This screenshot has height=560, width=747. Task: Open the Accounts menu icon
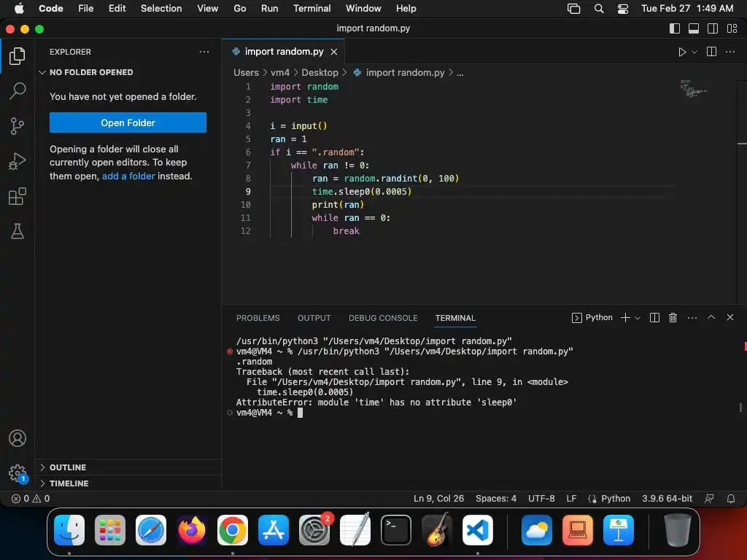(x=18, y=438)
